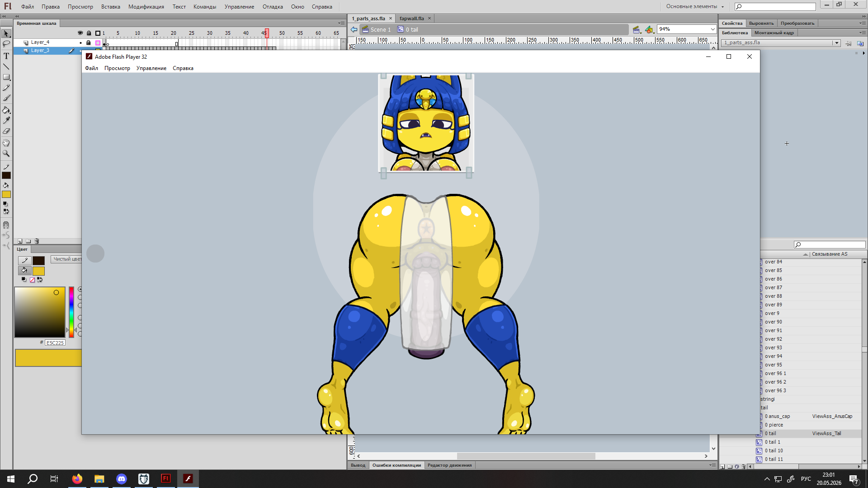Viewport: 868px width, 488px height.
Task: Toggle the visibility dot of Layer_4
Action: coord(80,43)
